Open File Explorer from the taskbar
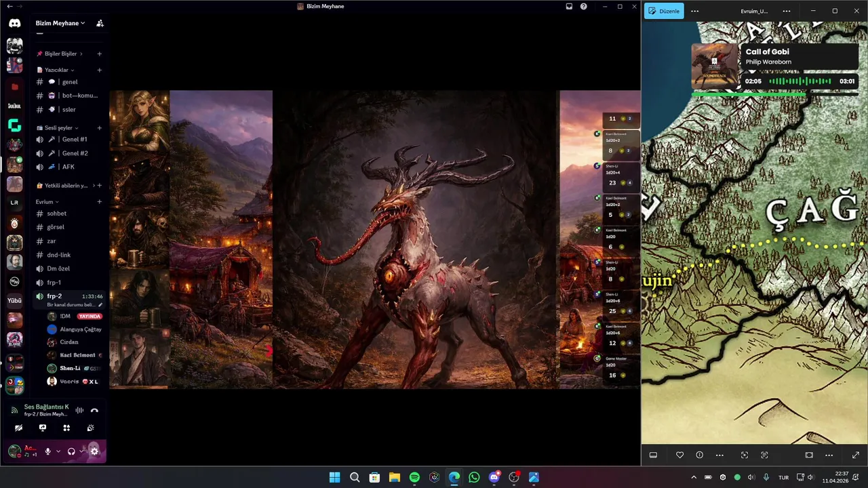This screenshot has width=868, height=488. tap(394, 477)
